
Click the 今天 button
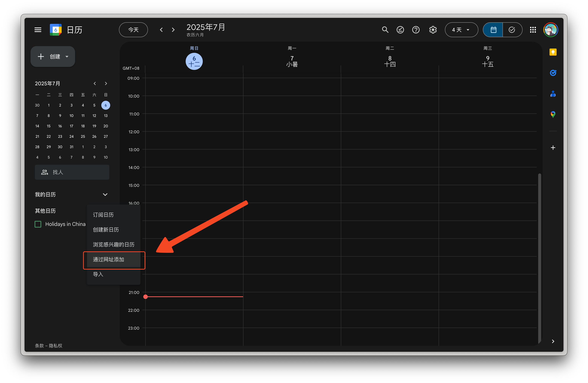(133, 30)
